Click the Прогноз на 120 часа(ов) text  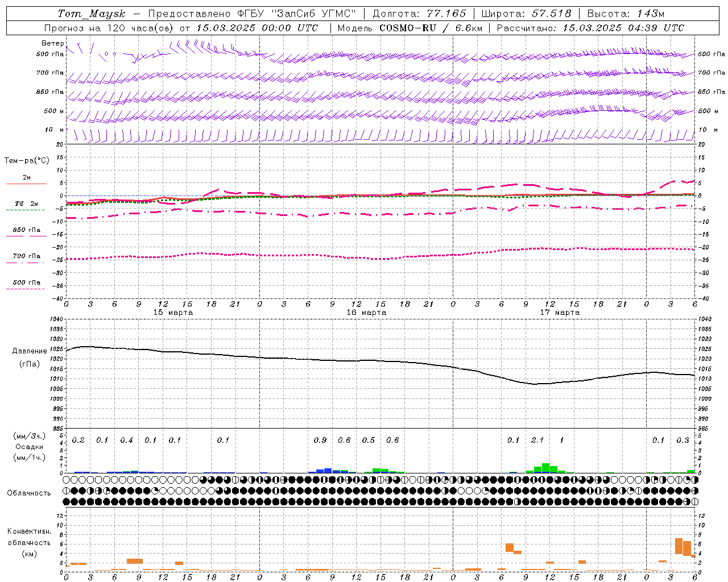pyautogui.click(x=109, y=28)
